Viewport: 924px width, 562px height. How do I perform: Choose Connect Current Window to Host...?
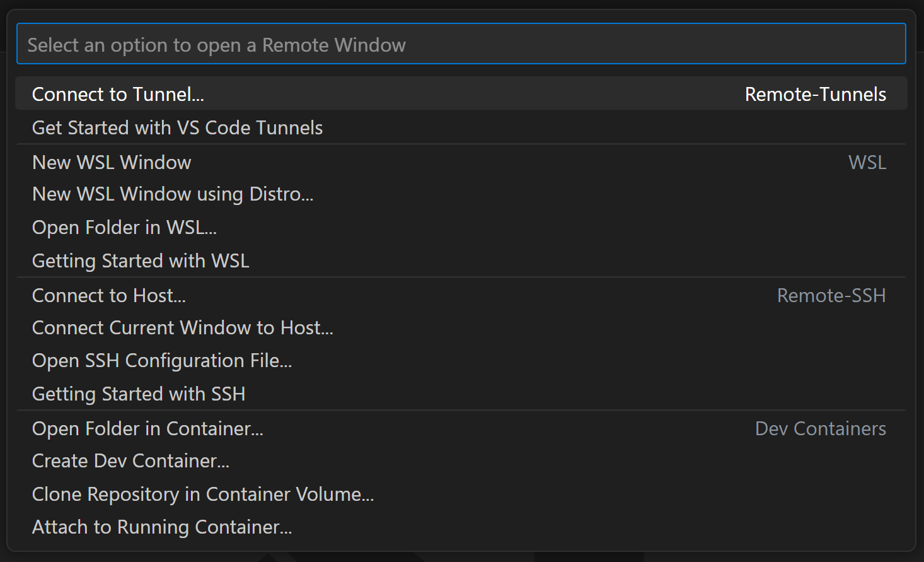coord(461,327)
